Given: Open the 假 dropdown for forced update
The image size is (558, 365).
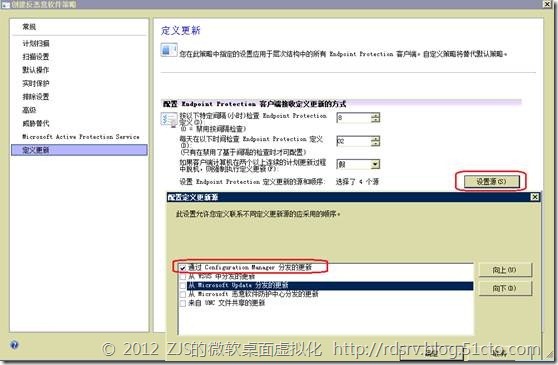Looking at the screenshot, I should [x=375, y=164].
